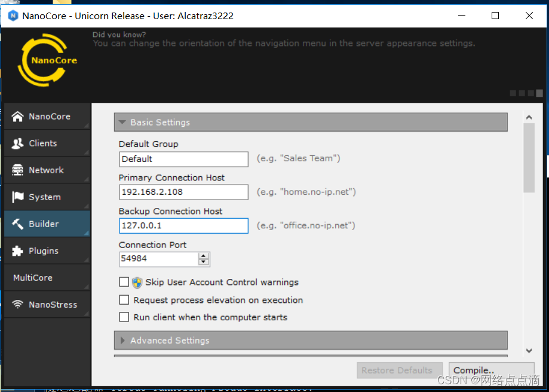The image size is (549, 392).
Task: Enable Skip User Account Control warnings
Action: click(124, 282)
